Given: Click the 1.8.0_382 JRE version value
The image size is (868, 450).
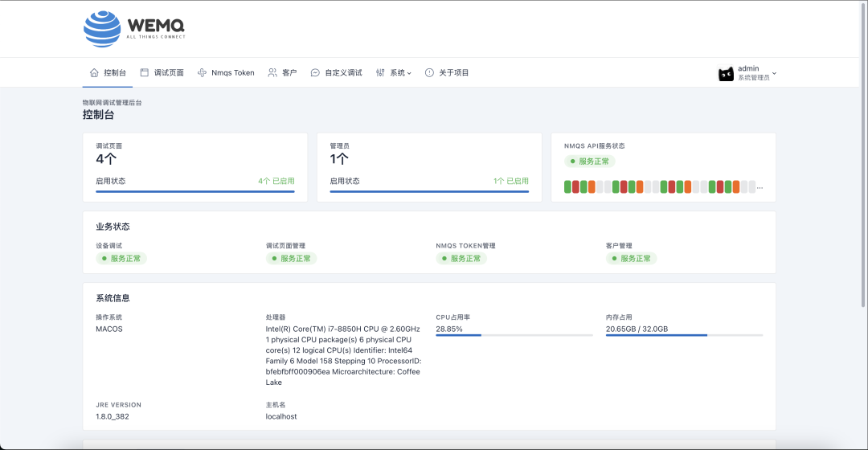Looking at the screenshot, I should coord(113,416).
